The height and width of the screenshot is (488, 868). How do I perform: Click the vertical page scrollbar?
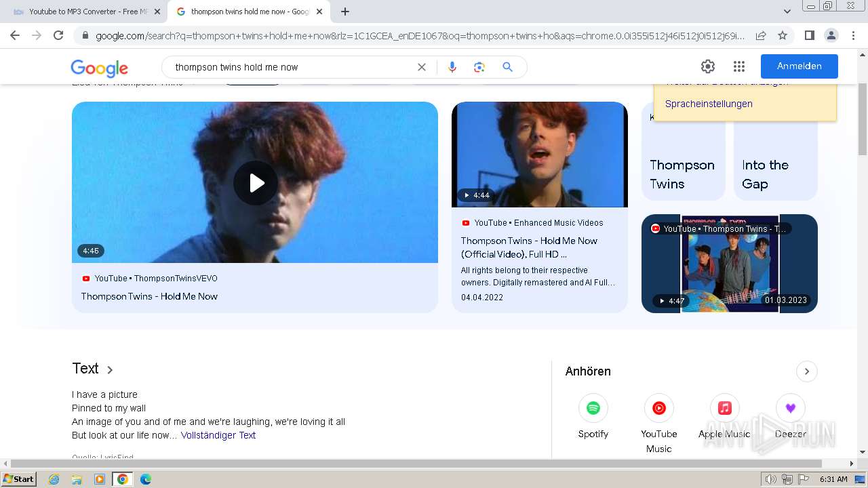[x=863, y=121]
